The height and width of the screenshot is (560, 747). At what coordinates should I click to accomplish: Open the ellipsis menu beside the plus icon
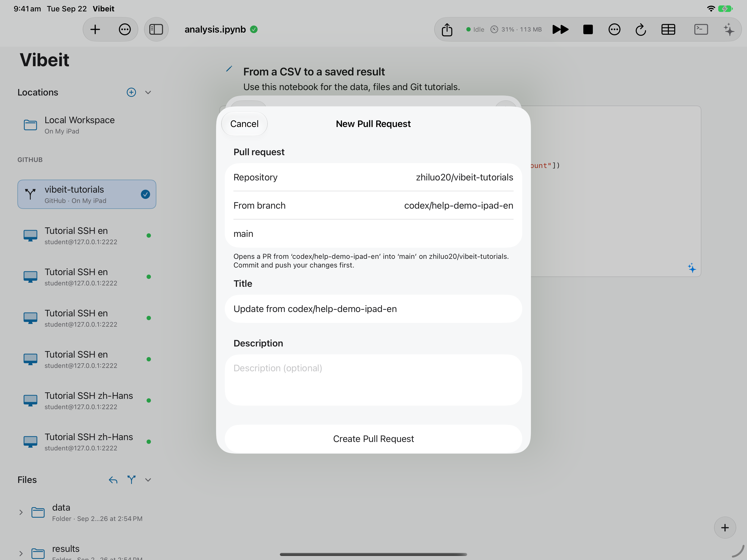[x=125, y=29]
